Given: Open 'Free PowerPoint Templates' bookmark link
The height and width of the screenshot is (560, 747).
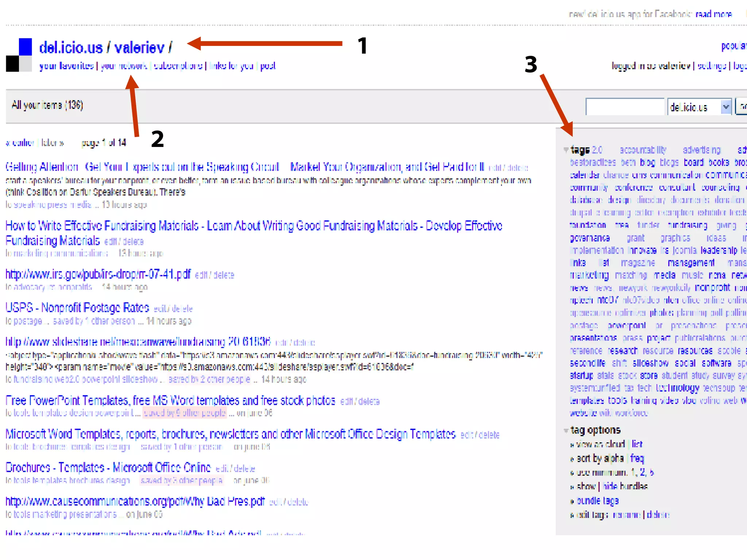Looking at the screenshot, I should tap(170, 401).
